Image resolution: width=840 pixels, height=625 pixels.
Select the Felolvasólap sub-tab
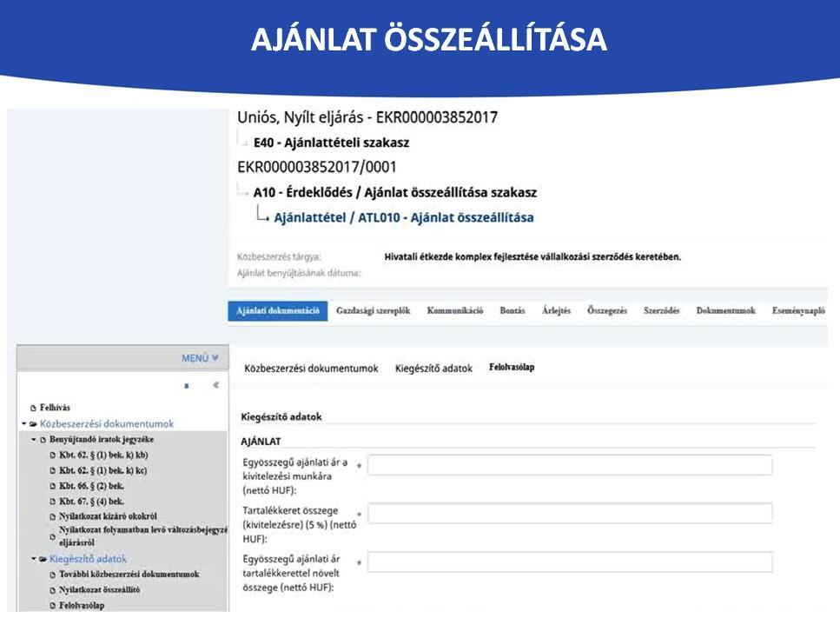click(512, 367)
